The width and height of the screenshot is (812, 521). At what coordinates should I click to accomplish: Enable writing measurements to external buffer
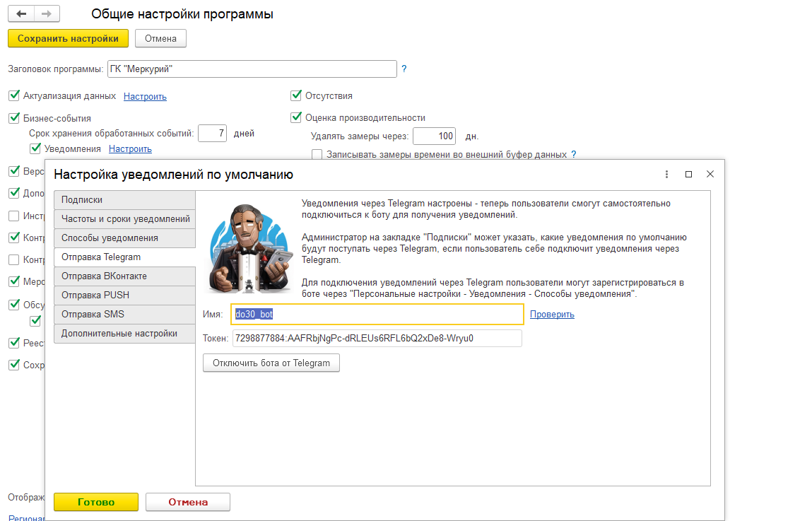coord(317,154)
